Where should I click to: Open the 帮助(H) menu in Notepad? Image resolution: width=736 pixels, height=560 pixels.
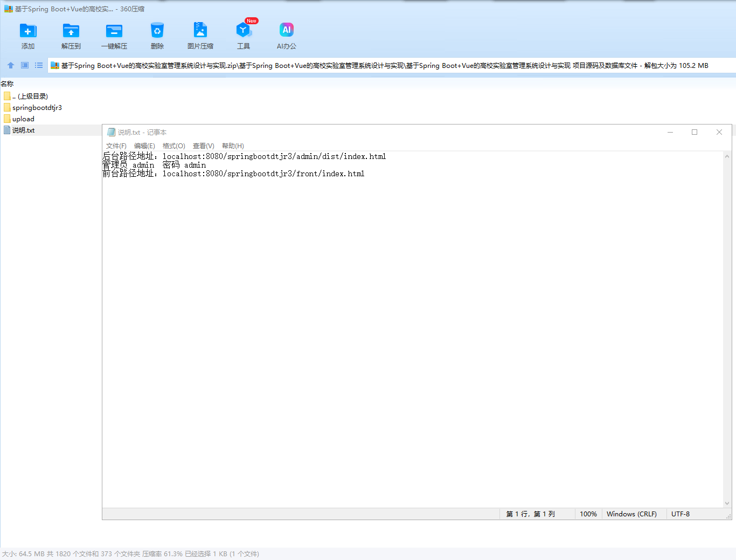(233, 146)
